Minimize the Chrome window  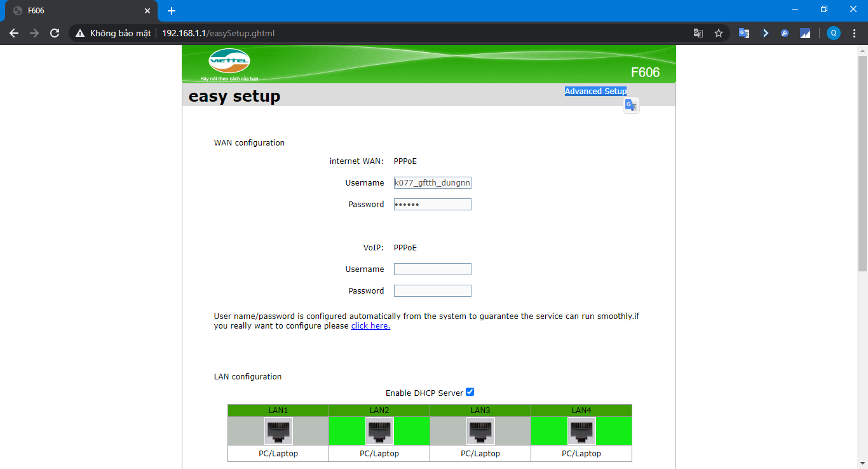click(x=795, y=9)
